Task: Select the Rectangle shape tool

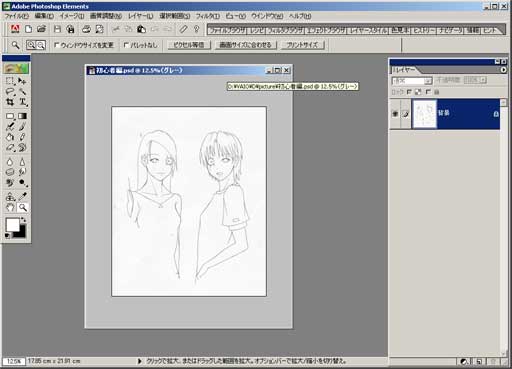Action: (x=10, y=116)
